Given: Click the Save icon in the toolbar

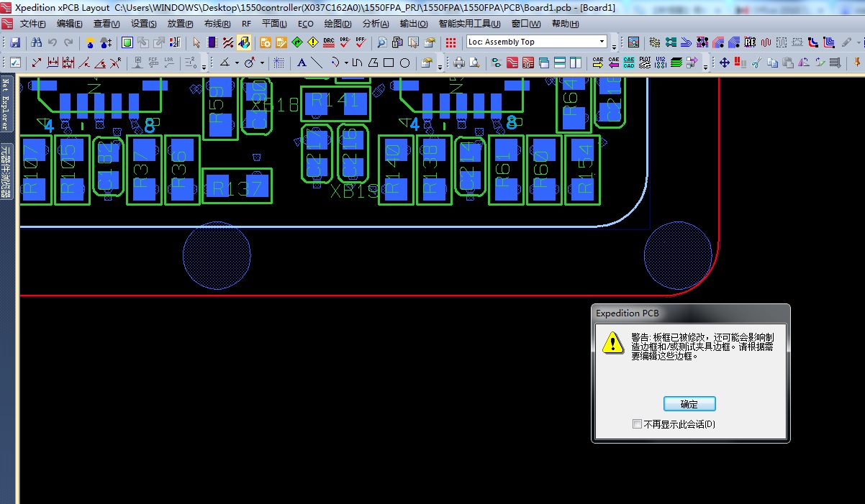Looking at the screenshot, I should 14,42.
